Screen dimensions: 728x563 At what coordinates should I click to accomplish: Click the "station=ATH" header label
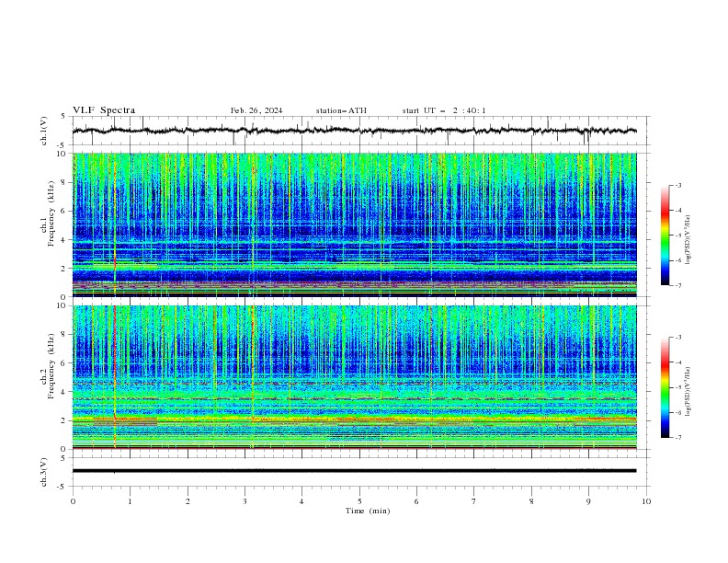point(341,110)
